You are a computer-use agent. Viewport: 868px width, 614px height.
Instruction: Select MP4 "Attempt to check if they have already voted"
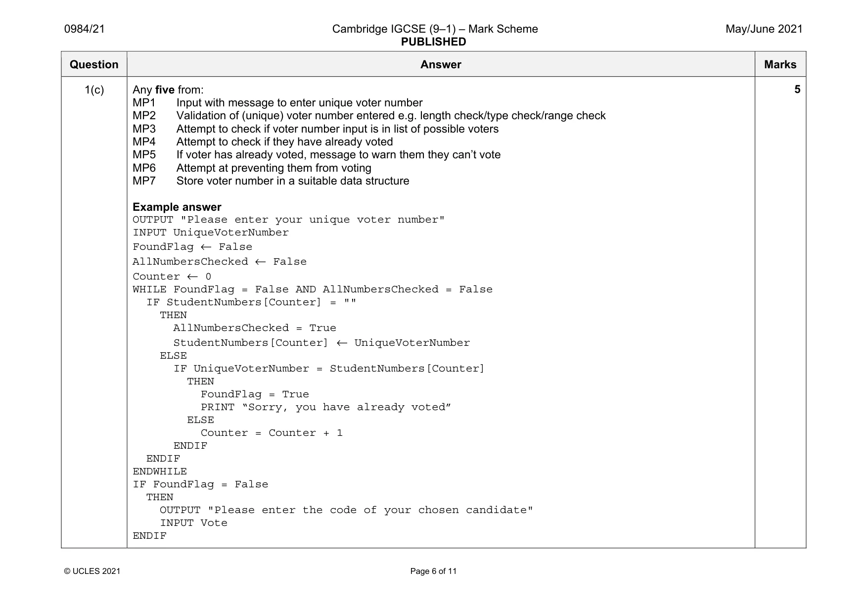pos(263,142)
